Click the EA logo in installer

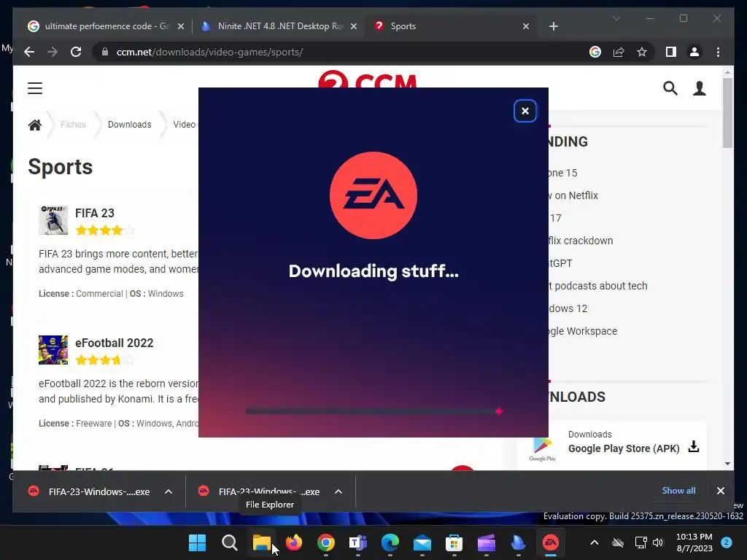tap(373, 195)
